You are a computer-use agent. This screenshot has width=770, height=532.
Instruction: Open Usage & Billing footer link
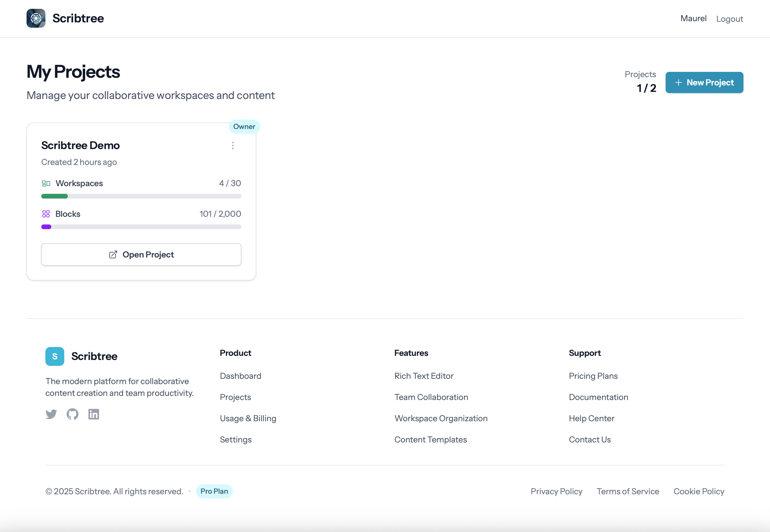click(x=248, y=418)
